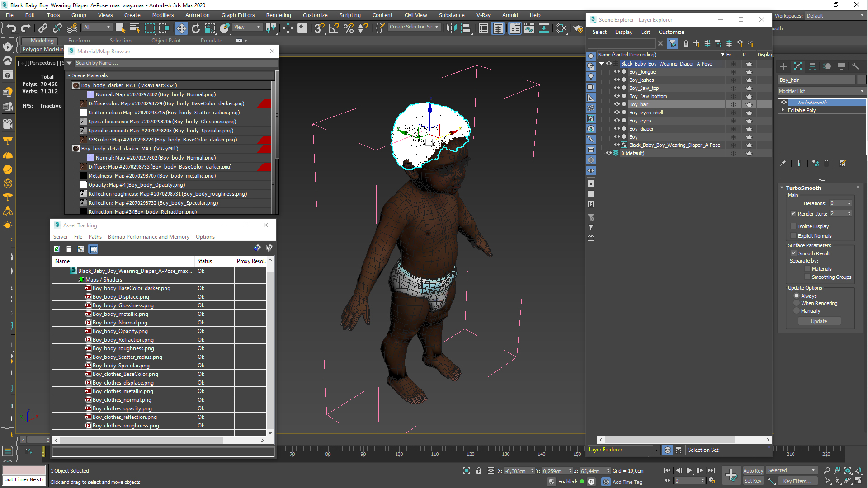Toggle the Percent Snap tool
The width and height of the screenshot is (868, 488).
tap(349, 28)
